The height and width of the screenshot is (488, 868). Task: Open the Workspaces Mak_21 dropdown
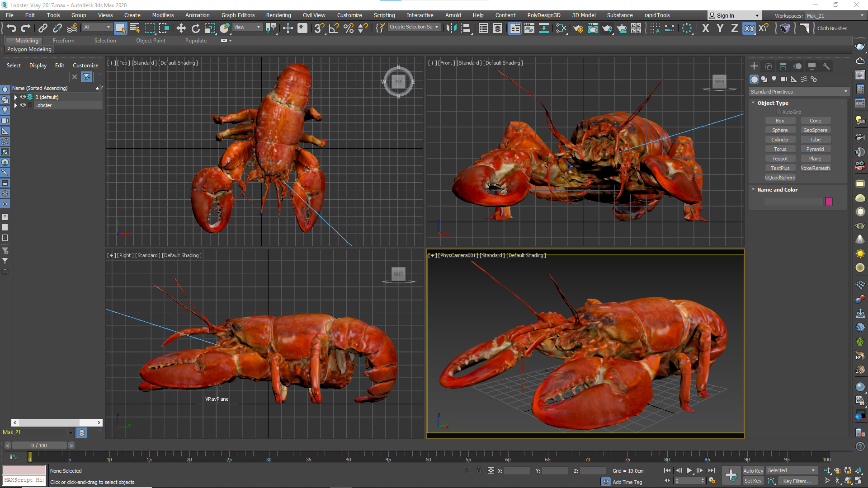835,16
